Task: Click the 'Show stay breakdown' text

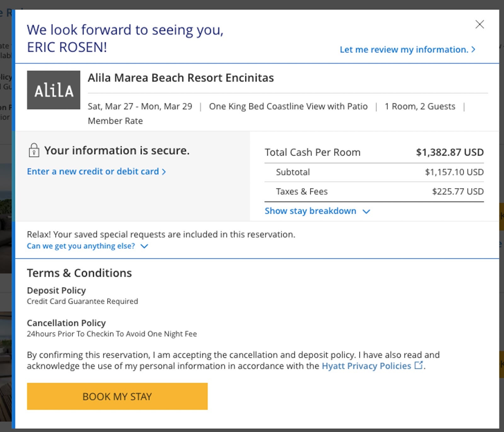Action: click(310, 211)
